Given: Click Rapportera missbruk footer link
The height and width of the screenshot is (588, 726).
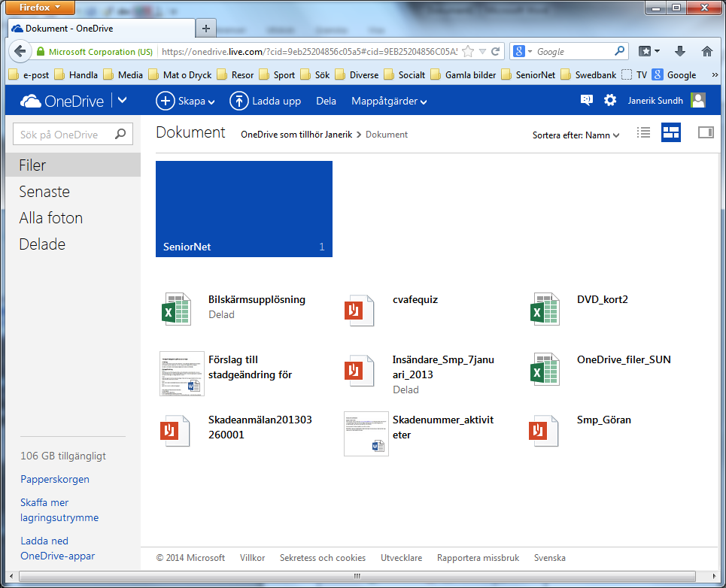Looking at the screenshot, I should (x=478, y=558).
